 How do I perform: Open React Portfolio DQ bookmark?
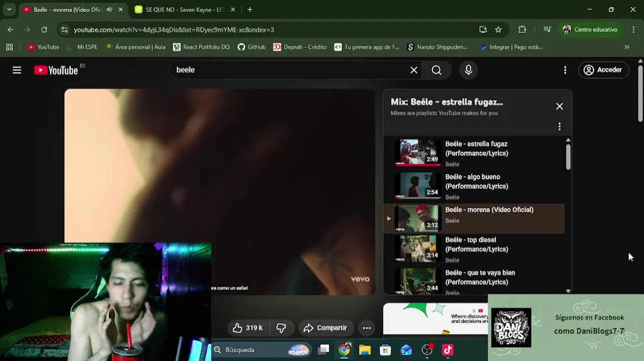click(201, 47)
